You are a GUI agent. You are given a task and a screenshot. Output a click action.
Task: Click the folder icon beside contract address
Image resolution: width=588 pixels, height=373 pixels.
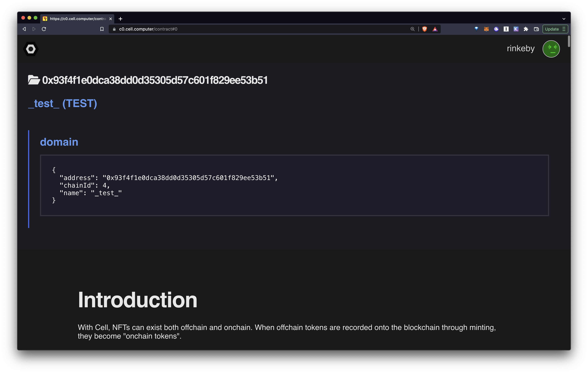(34, 80)
